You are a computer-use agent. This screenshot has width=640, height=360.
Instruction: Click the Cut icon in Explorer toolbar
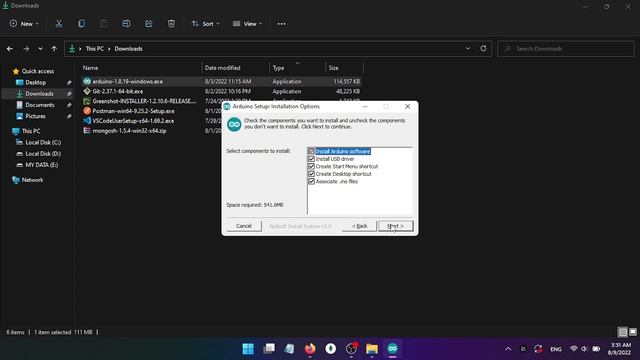59,24
